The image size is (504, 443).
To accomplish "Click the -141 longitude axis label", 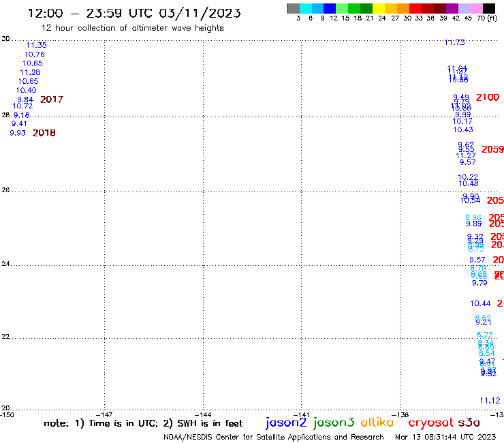I will [x=302, y=414].
